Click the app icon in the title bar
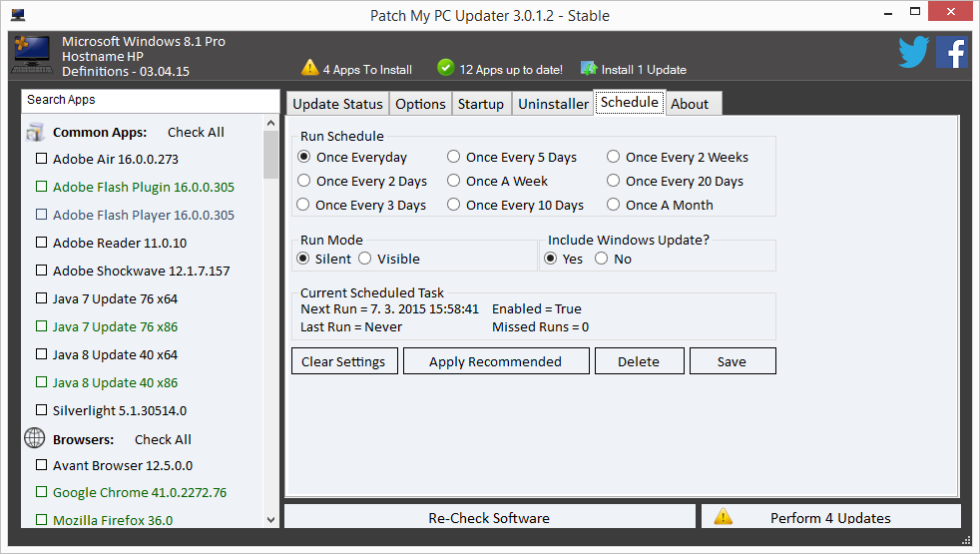 click(18, 15)
